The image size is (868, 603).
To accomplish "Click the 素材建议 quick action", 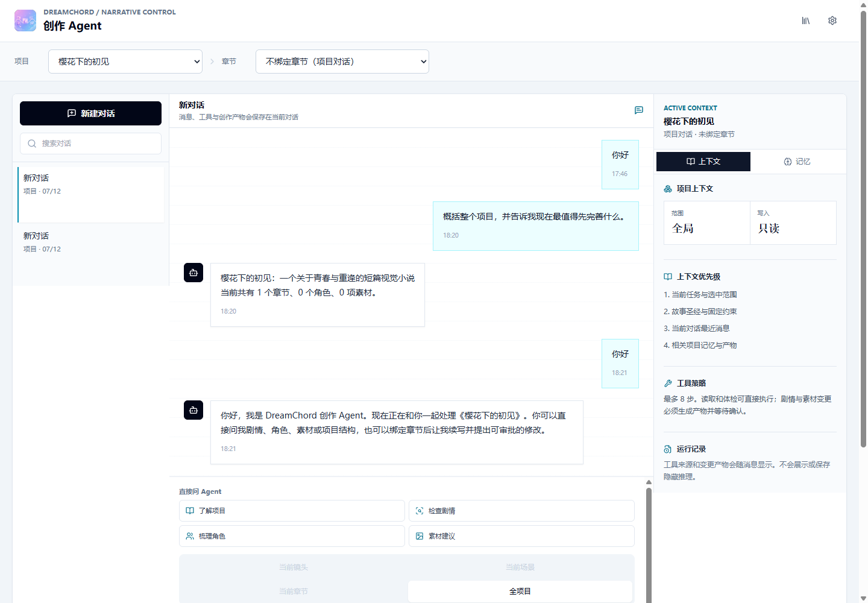I will coord(521,536).
